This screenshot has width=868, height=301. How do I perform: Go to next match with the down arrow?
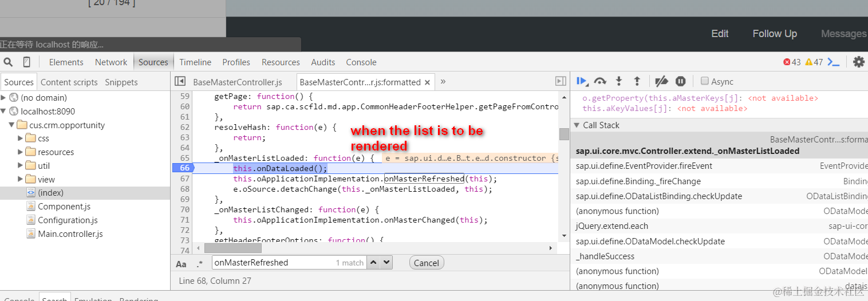pos(386,263)
